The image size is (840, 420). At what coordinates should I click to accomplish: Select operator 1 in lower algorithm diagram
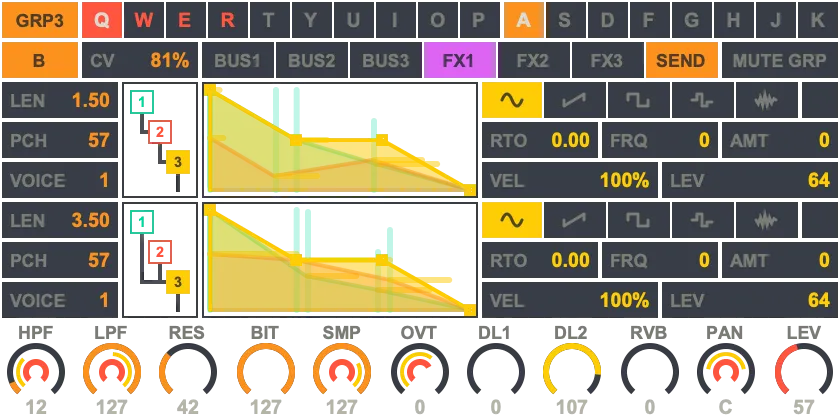pos(141,222)
